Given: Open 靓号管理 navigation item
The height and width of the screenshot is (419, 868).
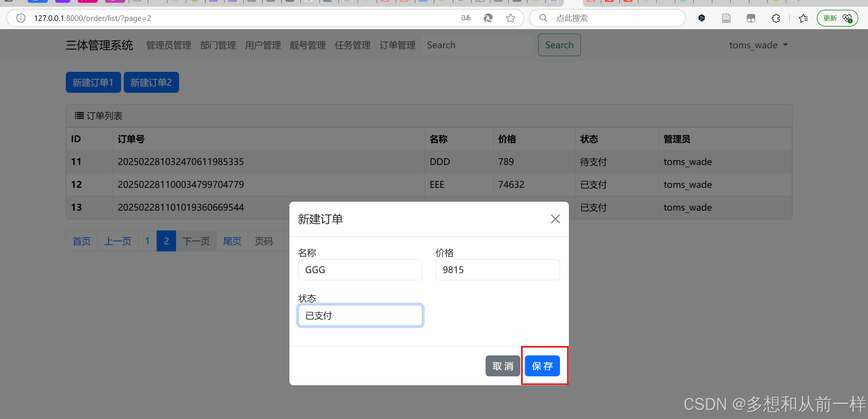Looking at the screenshot, I should tap(308, 45).
